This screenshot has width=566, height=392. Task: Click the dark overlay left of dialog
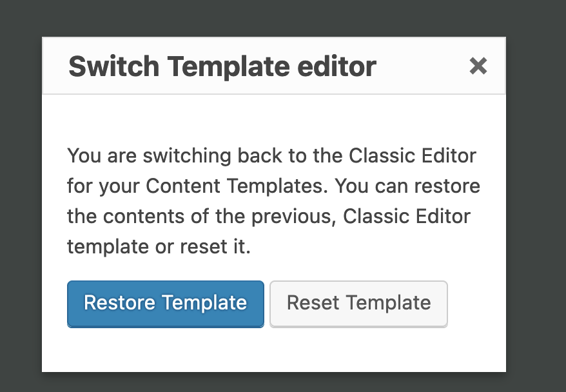pyautogui.click(x=21, y=202)
